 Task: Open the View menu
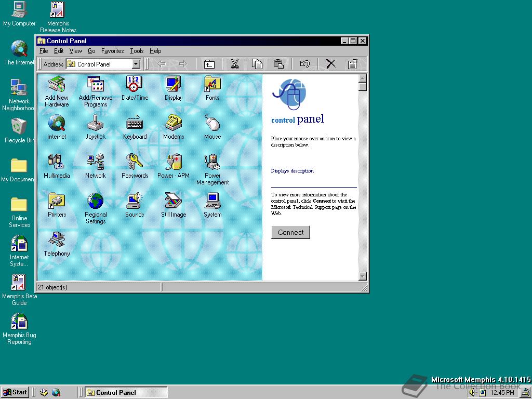[x=75, y=51]
